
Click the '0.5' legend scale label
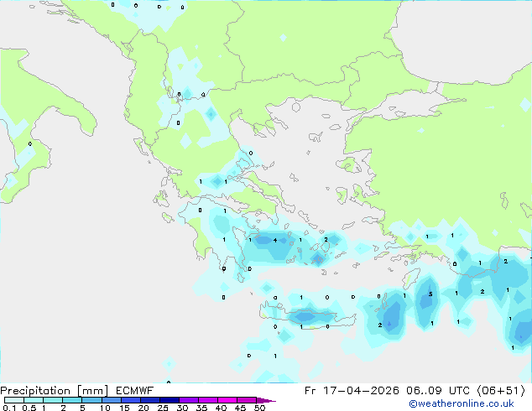click(29, 408)
